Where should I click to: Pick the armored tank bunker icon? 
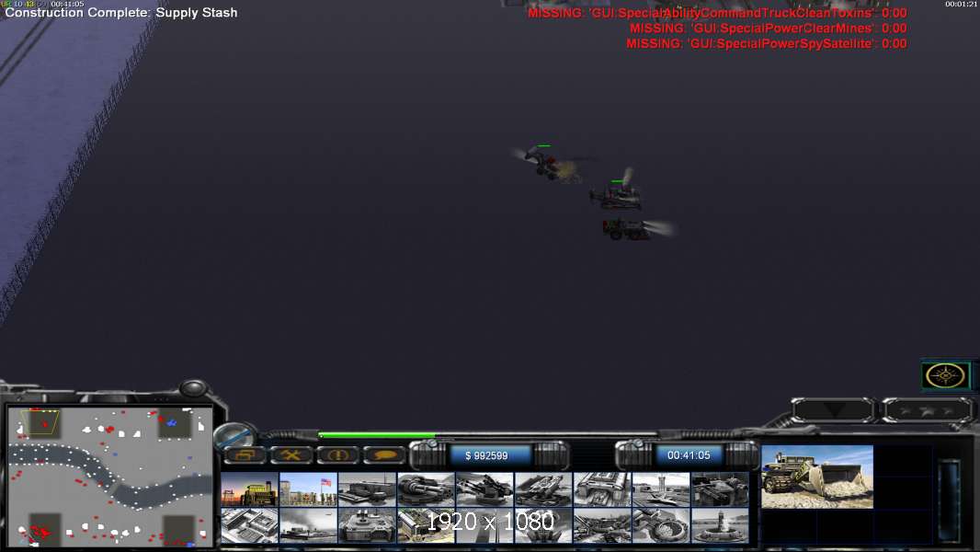(x=367, y=525)
